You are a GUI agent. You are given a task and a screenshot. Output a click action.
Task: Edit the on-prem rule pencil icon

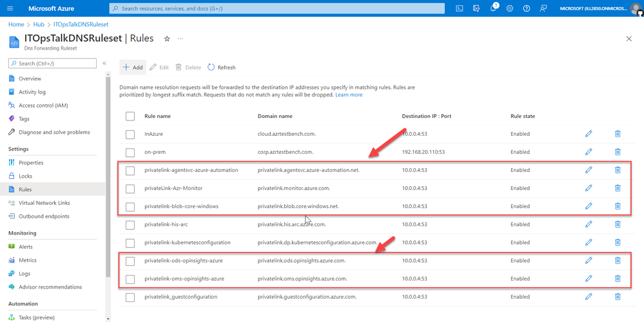pyautogui.click(x=589, y=152)
